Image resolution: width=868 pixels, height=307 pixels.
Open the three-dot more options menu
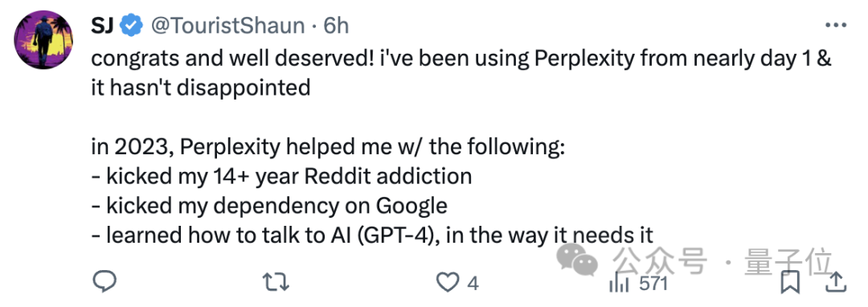tap(836, 25)
